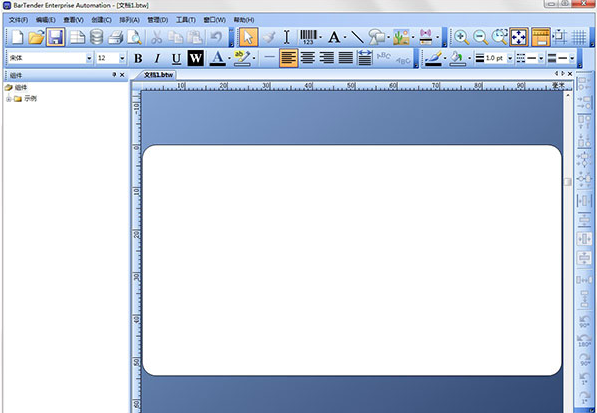Open print preview magnifier icon

134,37
